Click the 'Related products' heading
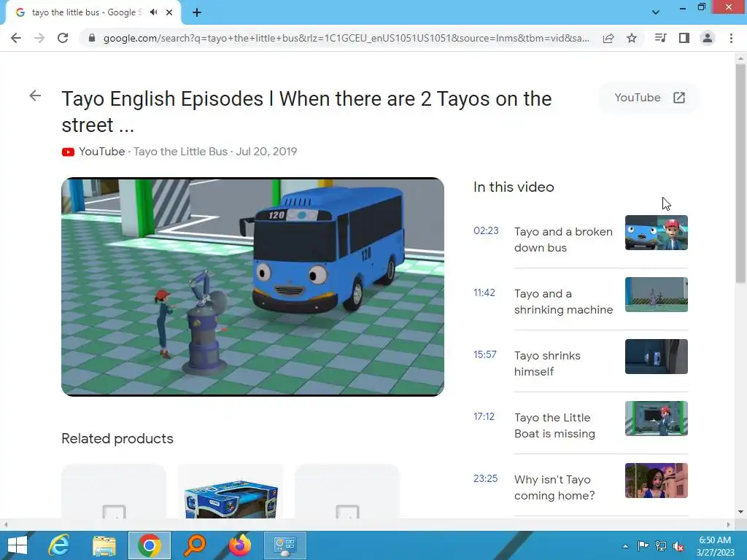Image resolution: width=747 pixels, height=560 pixels. [x=117, y=438]
